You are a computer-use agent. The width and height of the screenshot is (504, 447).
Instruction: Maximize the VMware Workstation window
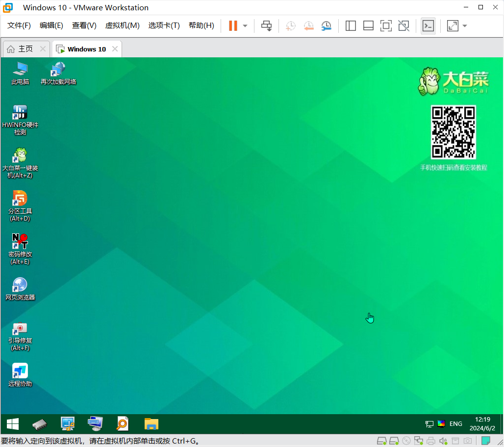click(480, 7)
